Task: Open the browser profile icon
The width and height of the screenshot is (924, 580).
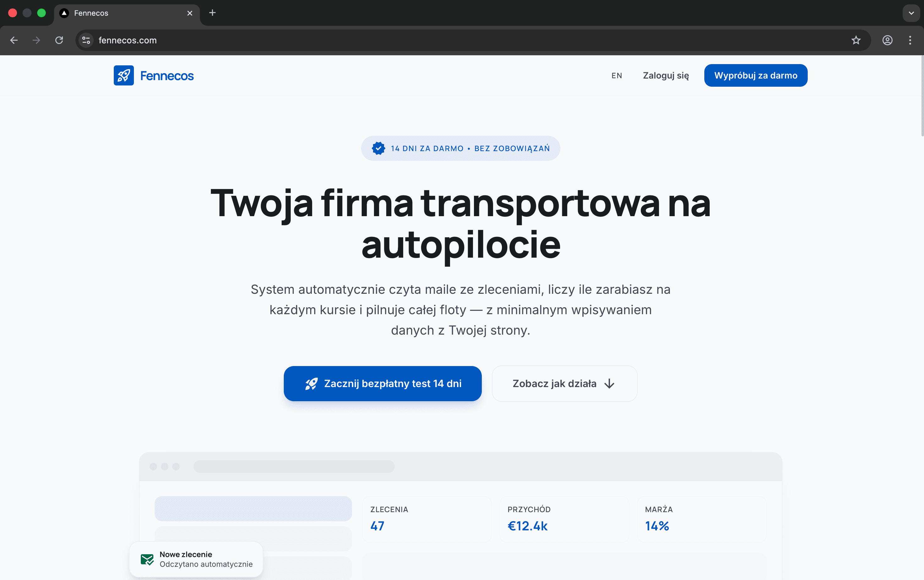Action: 887,40
